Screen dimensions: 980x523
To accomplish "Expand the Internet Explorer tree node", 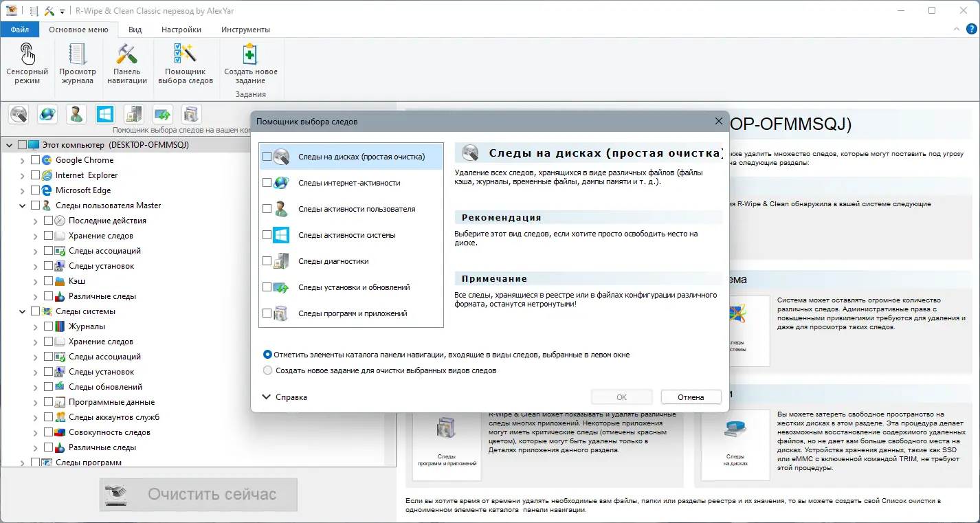I will (23, 175).
